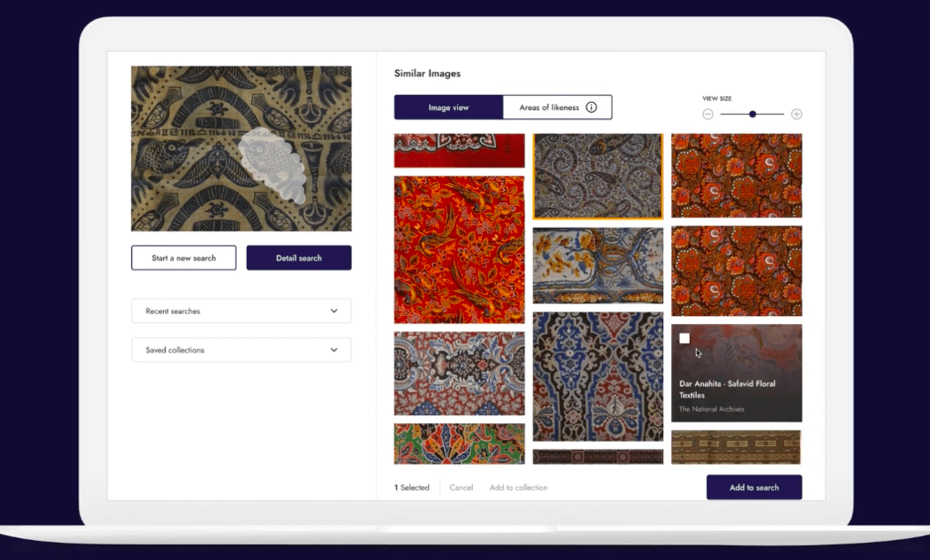930x560 pixels.
Task: Click the minus icon to decrease view size
Action: tap(708, 114)
